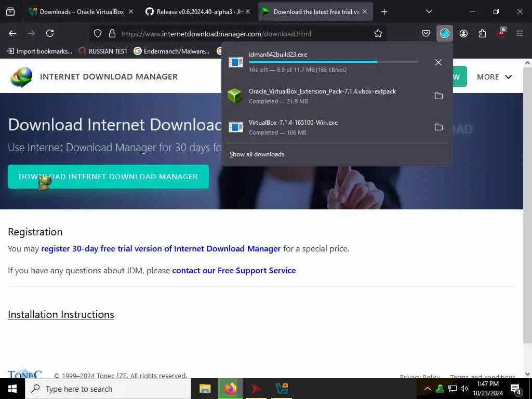Image resolution: width=532 pixels, height=399 pixels.
Task: Click the Oracle_VirtualBox_Extension_Pack-7.1.4.vbox-extpack filename
Action: [x=322, y=91]
